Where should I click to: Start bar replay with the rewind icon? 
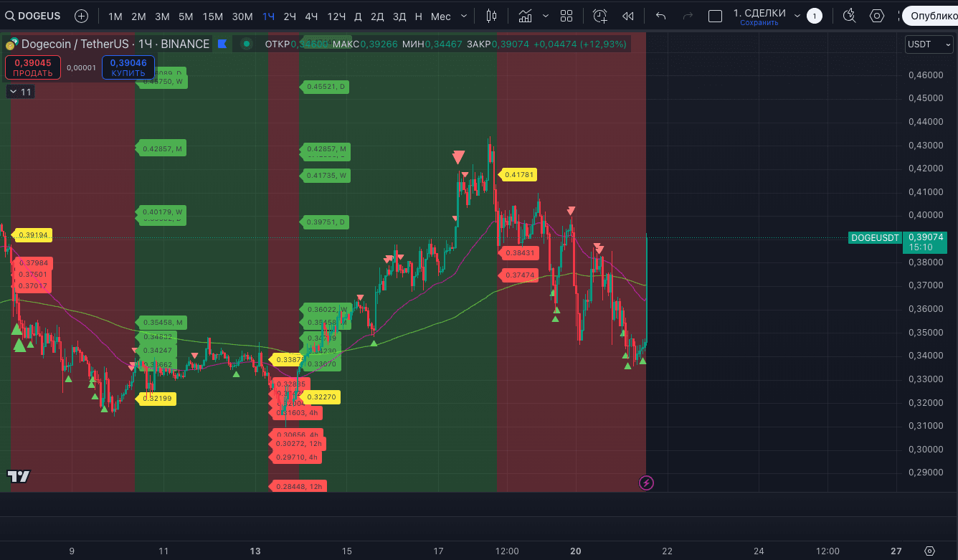click(628, 16)
